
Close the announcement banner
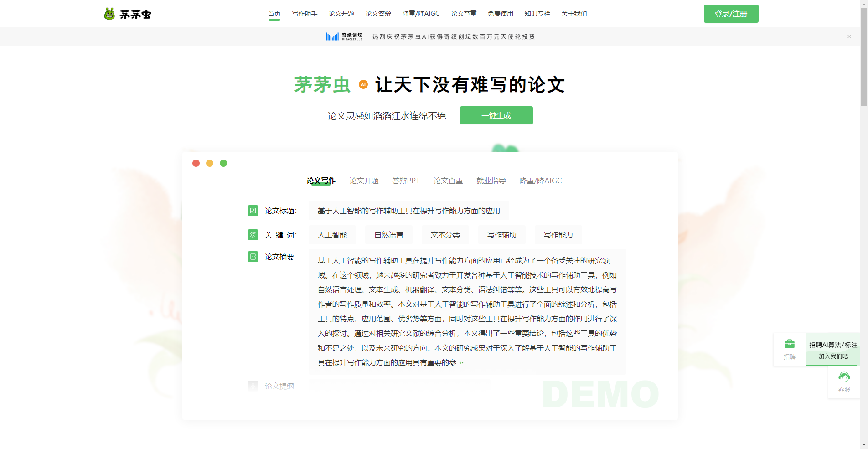pyautogui.click(x=849, y=36)
